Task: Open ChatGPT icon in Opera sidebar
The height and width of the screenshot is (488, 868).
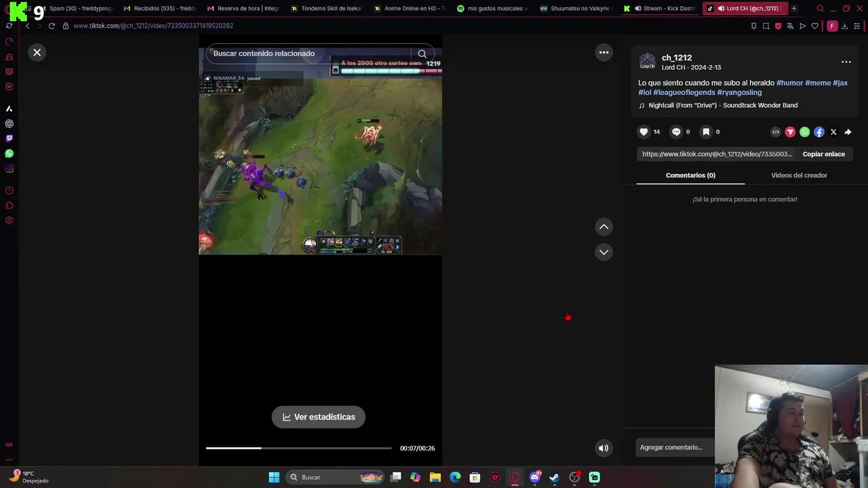Action: (x=9, y=123)
